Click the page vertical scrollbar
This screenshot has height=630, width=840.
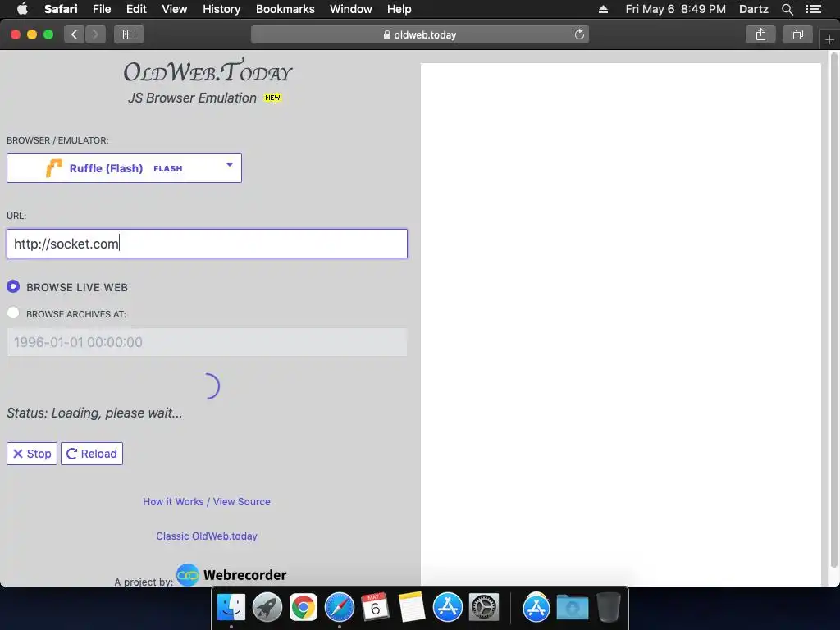click(833, 311)
